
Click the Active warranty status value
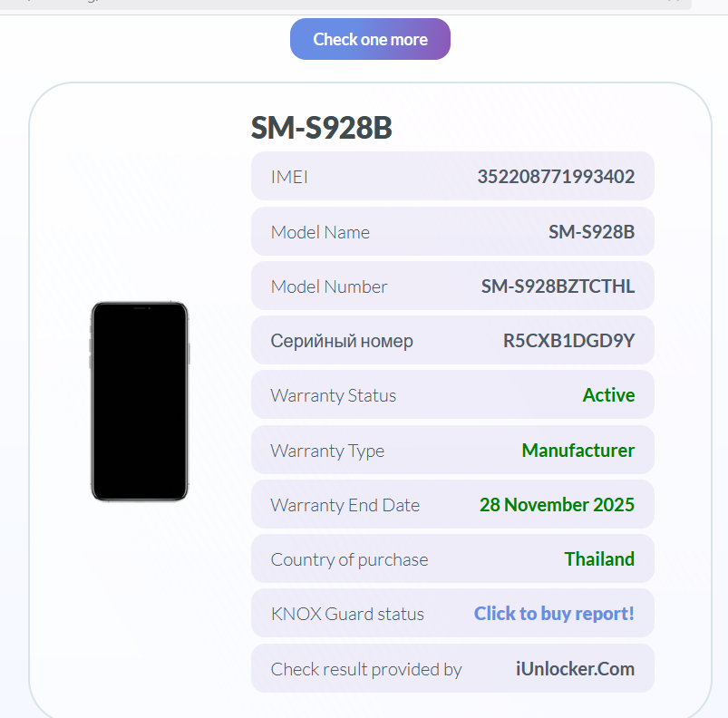(608, 395)
